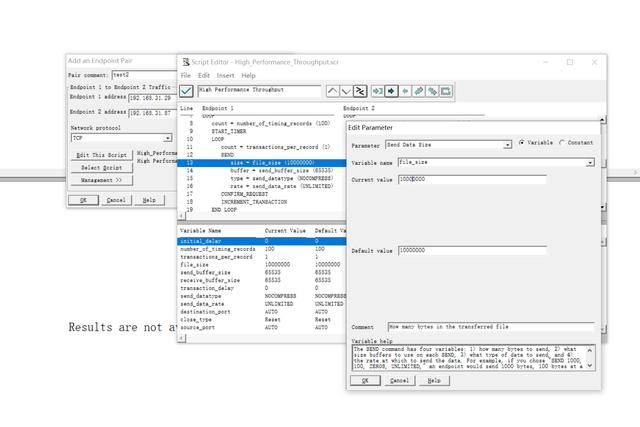The image size is (640, 427).
Task: Expand the Variable name file_size dropdown
Action: [590, 161]
